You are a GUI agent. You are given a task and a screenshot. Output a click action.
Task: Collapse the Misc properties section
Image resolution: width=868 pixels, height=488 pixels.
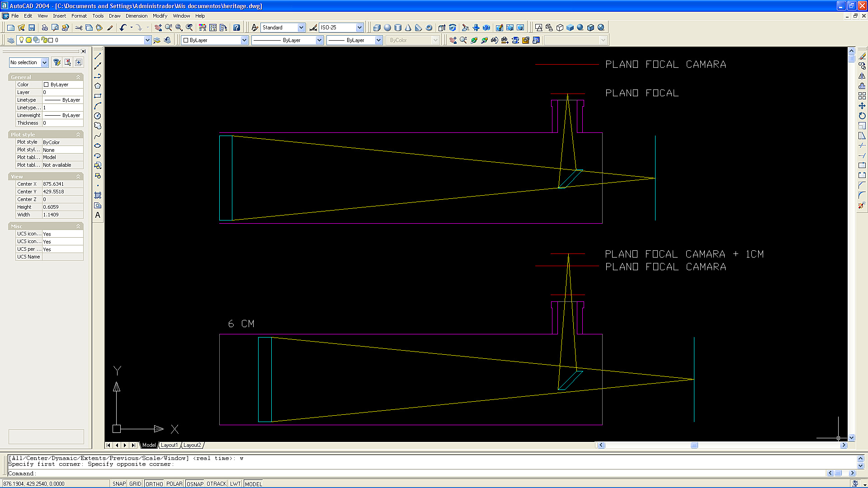tap(78, 226)
